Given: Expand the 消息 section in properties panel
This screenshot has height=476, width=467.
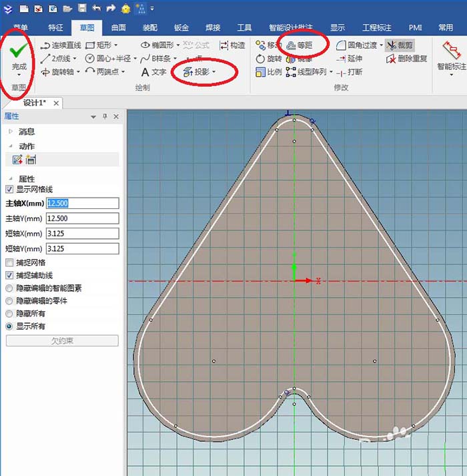Looking at the screenshot, I should (x=11, y=131).
